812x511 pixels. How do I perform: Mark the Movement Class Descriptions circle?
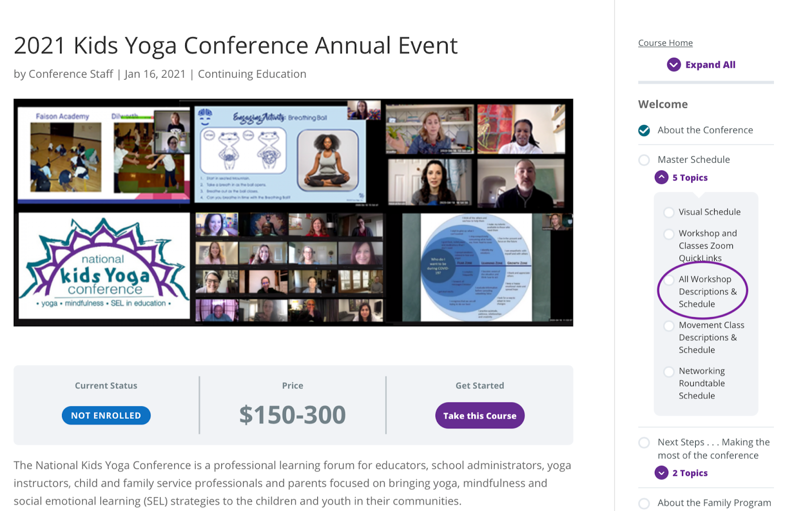(669, 325)
